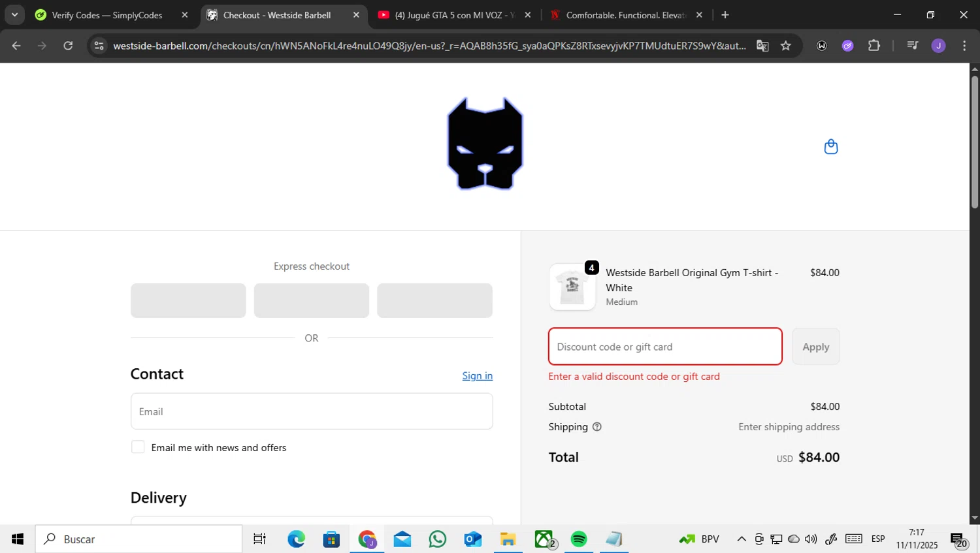Click the Sign in link
The height and width of the screenshot is (553, 980).
[478, 376]
